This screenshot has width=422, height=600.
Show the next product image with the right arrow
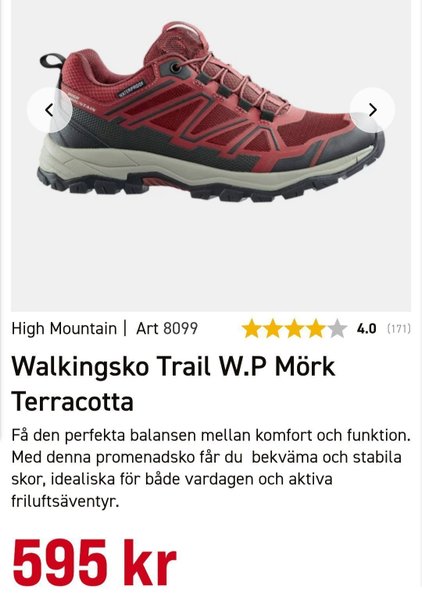(372, 110)
